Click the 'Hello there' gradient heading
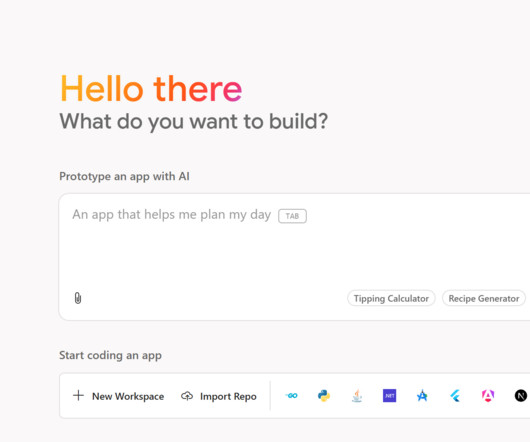The width and height of the screenshot is (530, 442). coord(151,89)
